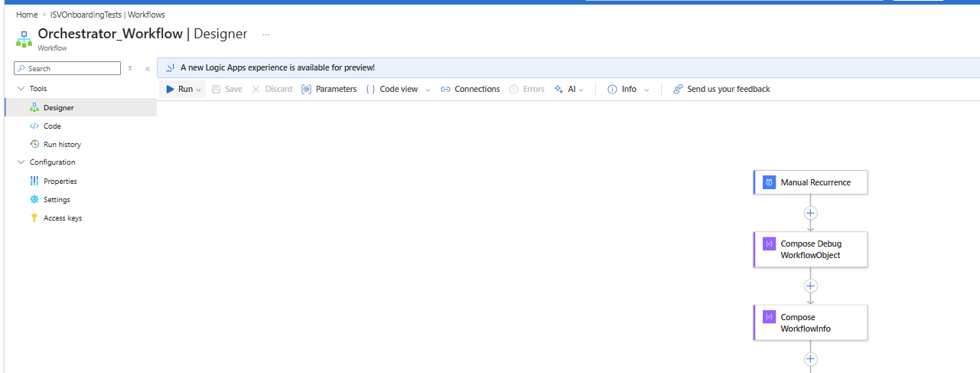
Task: Click the Access keys key icon
Action: [34, 218]
